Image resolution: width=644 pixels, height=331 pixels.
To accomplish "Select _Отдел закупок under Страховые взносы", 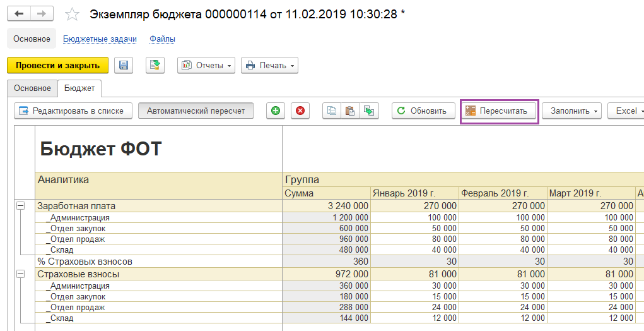I will click(x=159, y=296).
